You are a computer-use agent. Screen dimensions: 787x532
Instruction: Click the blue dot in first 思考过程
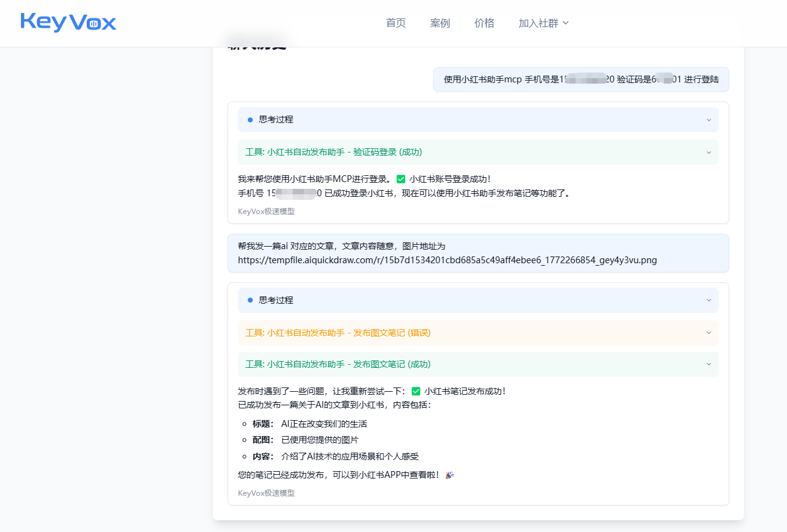click(x=250, y=120)
